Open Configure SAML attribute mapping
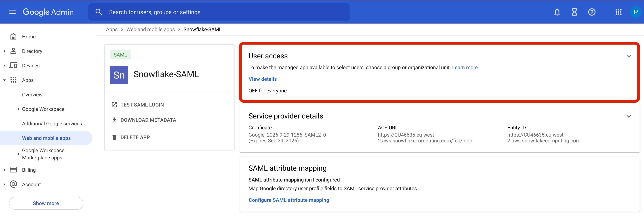 [x=289, y=200]
